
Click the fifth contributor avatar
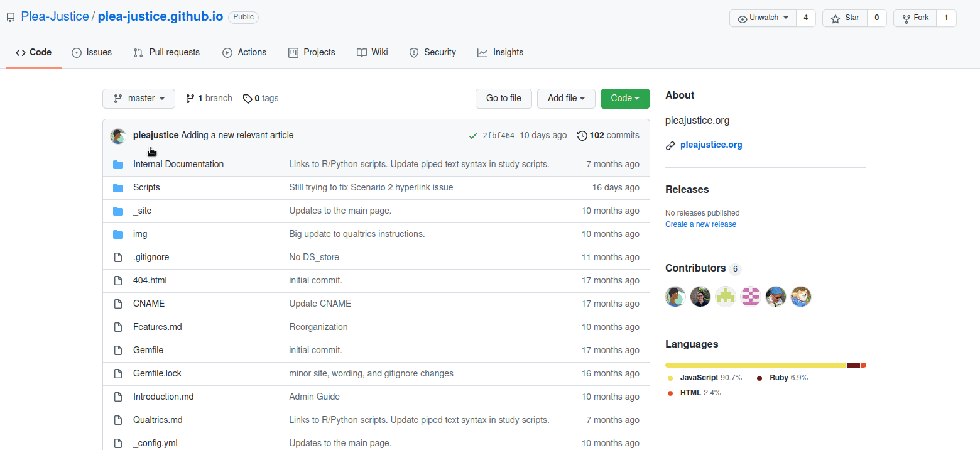pos(776,297)
